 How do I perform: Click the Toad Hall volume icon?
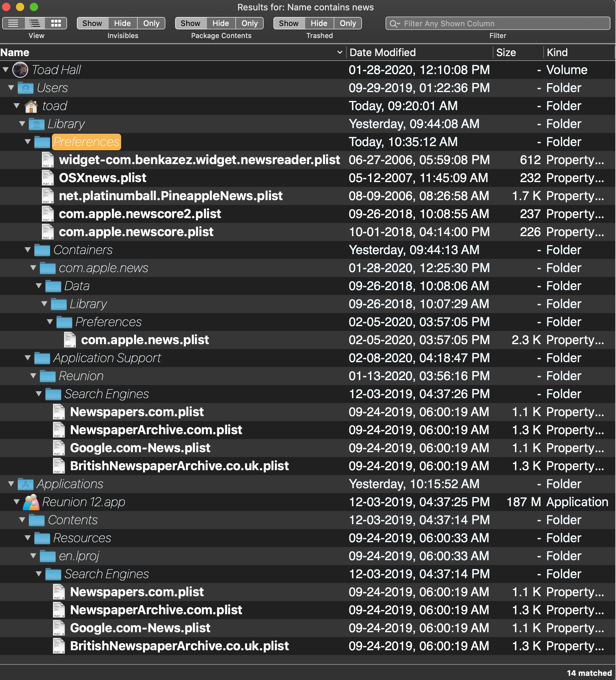click(20, 70)
